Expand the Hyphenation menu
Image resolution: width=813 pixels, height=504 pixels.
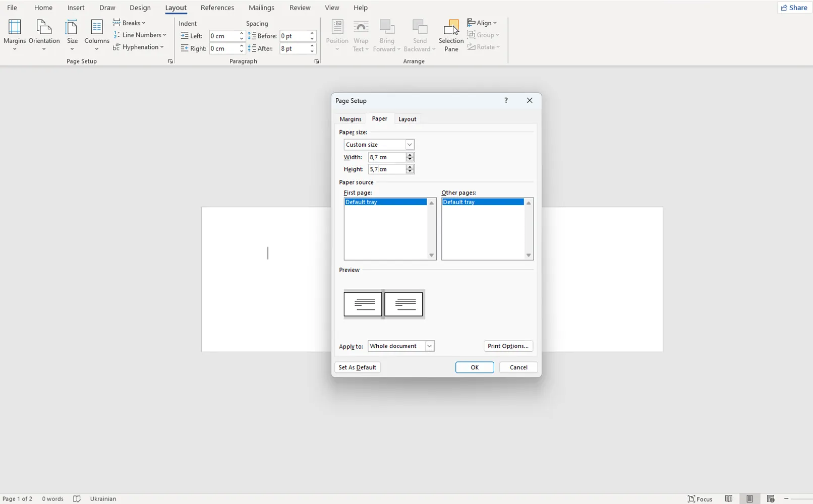click(139, 47)
